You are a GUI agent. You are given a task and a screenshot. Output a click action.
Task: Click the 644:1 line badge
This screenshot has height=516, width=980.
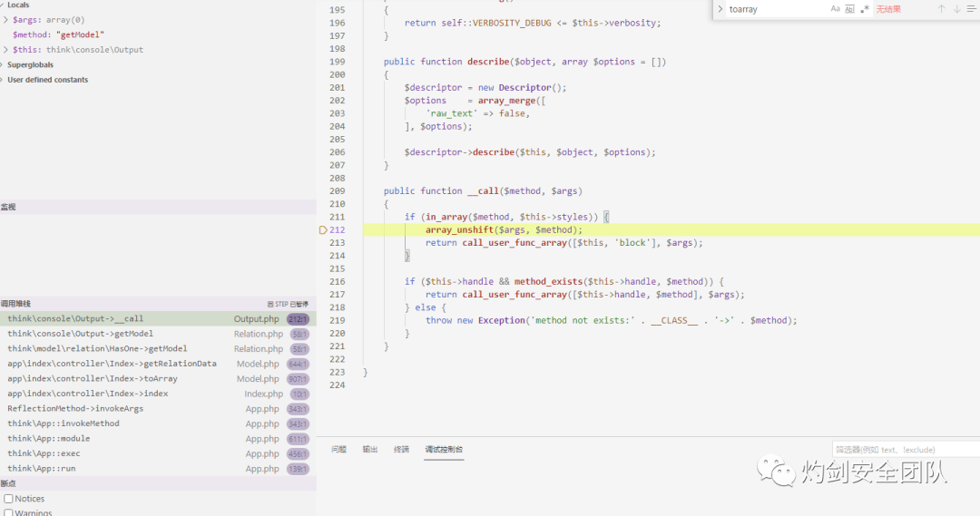(x=299, y=365)
